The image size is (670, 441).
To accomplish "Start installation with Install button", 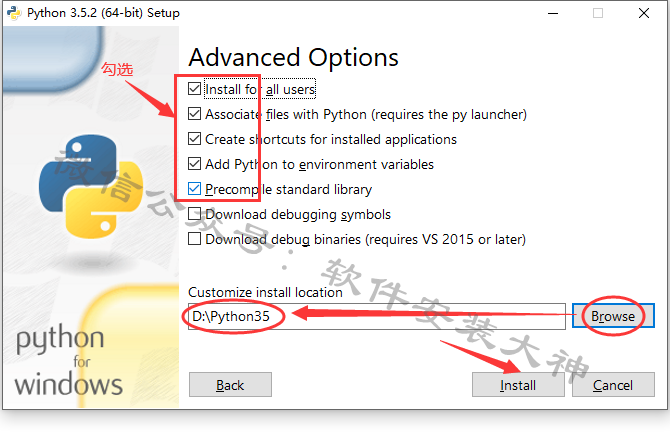I will click(x=518, y=385).
